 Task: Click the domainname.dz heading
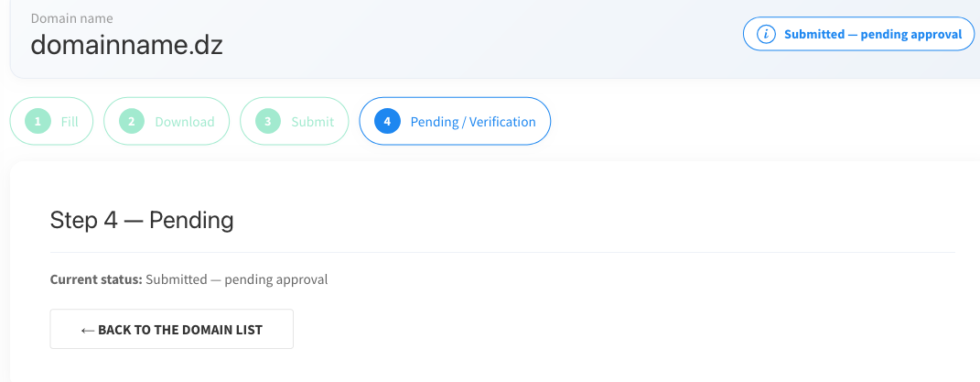[x=126, y=45]
